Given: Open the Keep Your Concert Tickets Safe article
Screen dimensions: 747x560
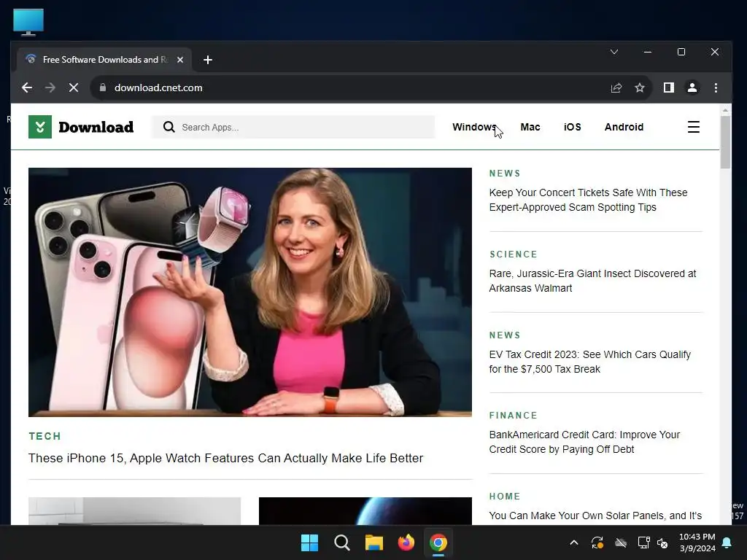Looking at the screenshot, I should (589, 200).
